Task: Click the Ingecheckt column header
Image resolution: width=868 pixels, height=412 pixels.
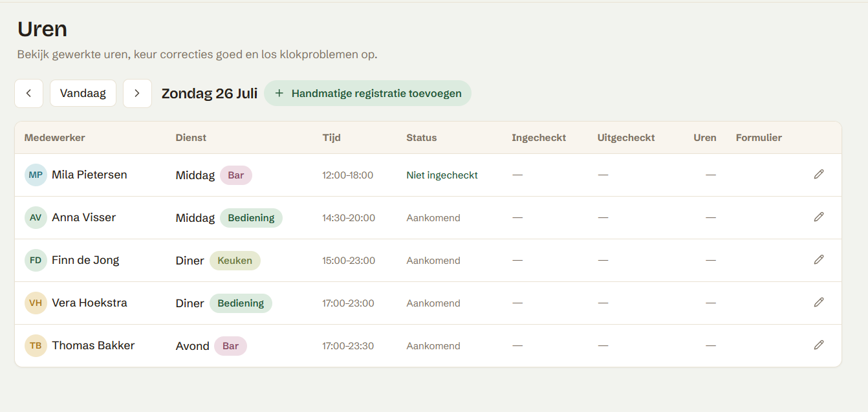Action: (539, 138)
